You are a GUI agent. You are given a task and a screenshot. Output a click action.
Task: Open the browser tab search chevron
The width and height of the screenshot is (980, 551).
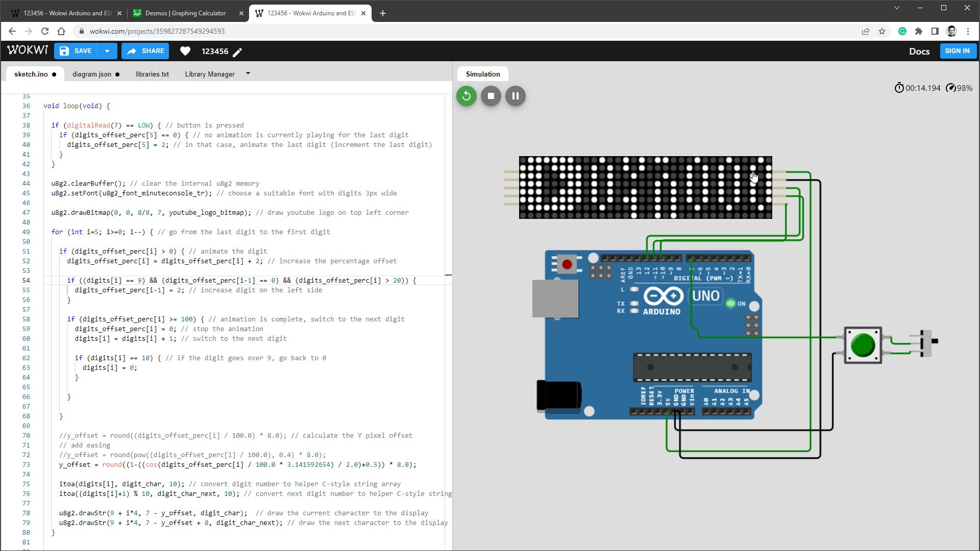897,8
